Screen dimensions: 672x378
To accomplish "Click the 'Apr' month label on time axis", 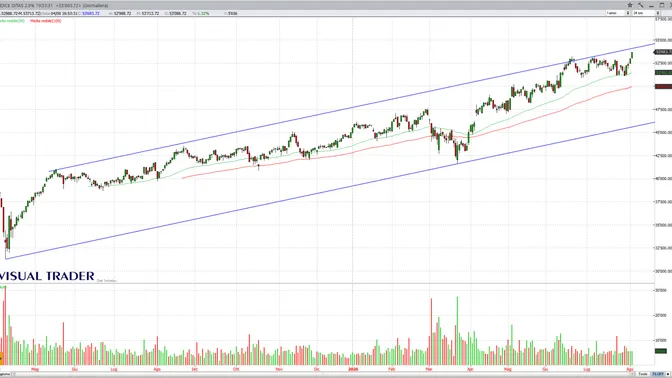I will click(470, 369).
